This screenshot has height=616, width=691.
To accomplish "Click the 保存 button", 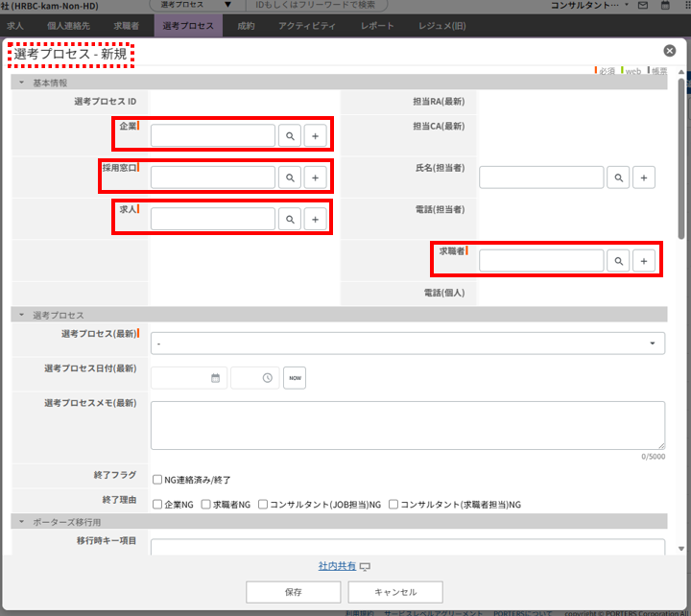I will coord(293,592).
